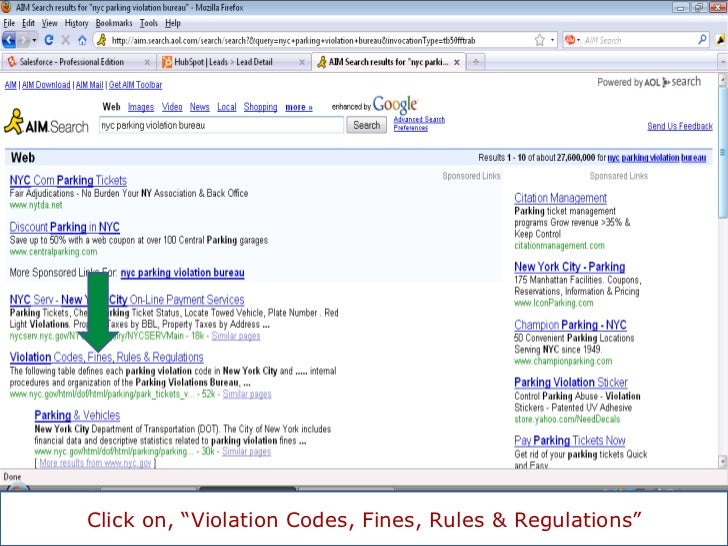Screen dimensions: 728x546
Task: Open Discount Parking in NYC sponsored link
Action: point(65,227)
